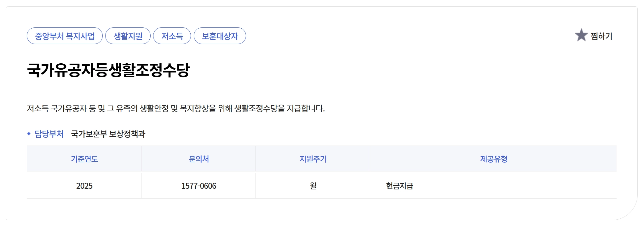Select the 생활지원 tag

(128, 36)
